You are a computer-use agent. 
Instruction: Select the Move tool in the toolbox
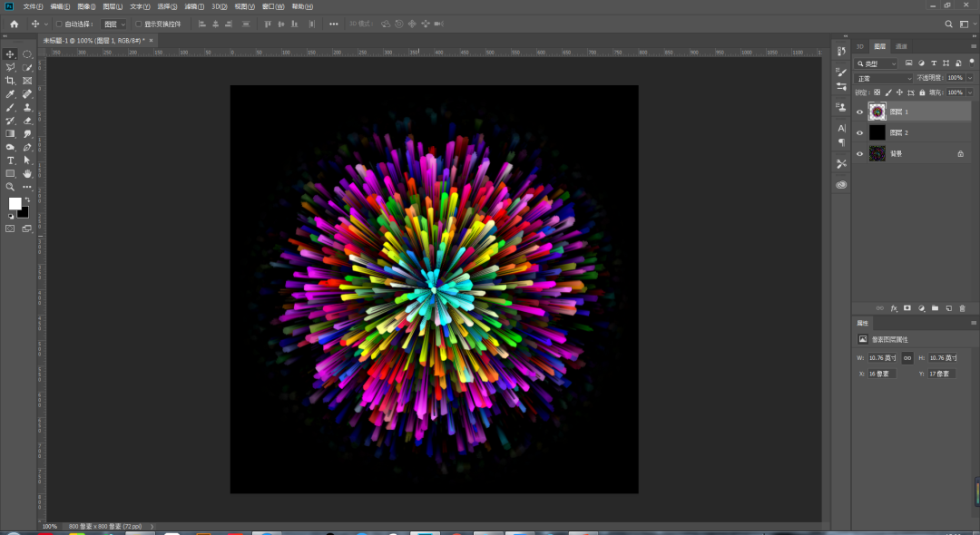[x=10, y=54]
